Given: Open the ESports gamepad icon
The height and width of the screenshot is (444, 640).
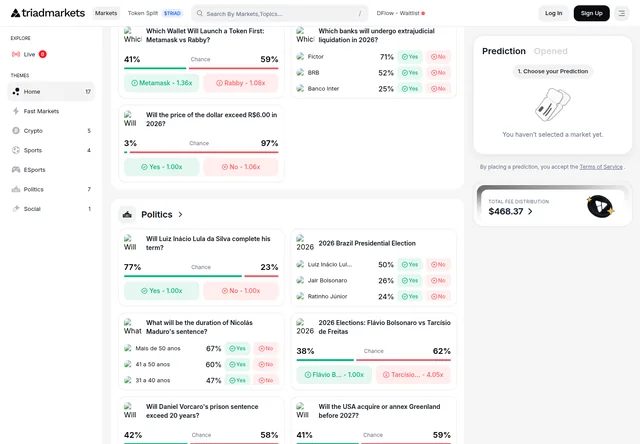Looking at the screenshot, I should coord(16,170).
